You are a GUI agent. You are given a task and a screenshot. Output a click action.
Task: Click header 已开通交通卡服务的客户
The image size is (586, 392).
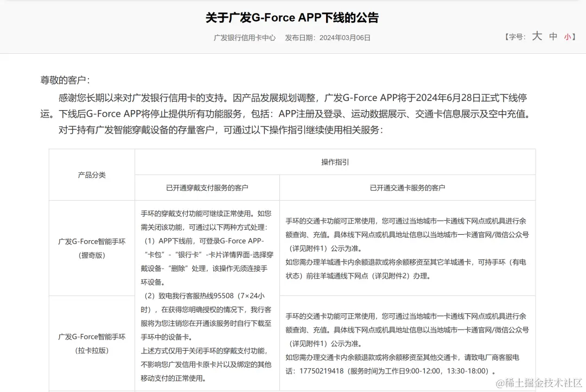pyautogui.click(x=407, y=188)
